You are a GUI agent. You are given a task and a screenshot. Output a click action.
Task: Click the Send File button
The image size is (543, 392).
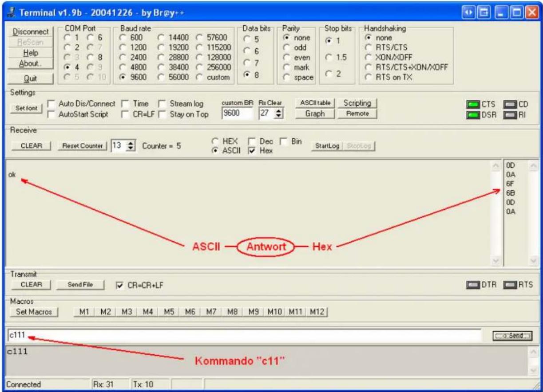(80, 285)
